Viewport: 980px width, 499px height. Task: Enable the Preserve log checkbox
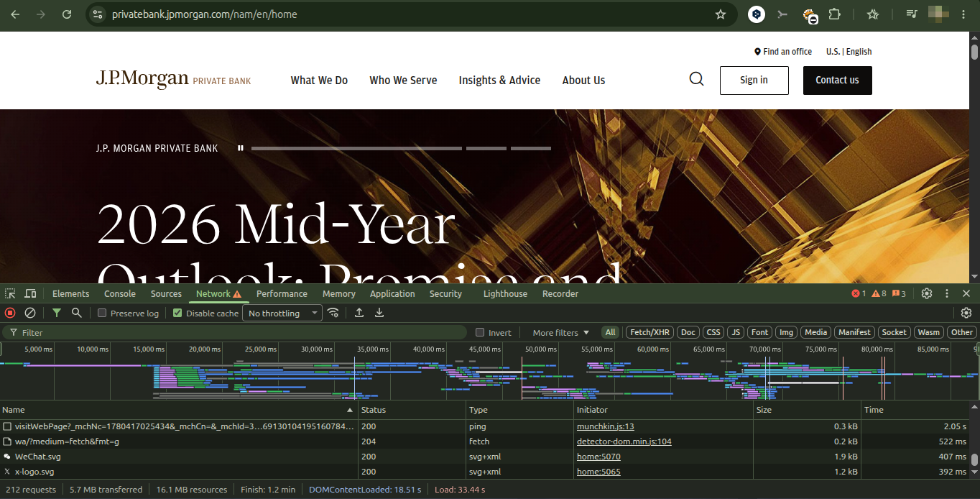click(x=102, y=313)
